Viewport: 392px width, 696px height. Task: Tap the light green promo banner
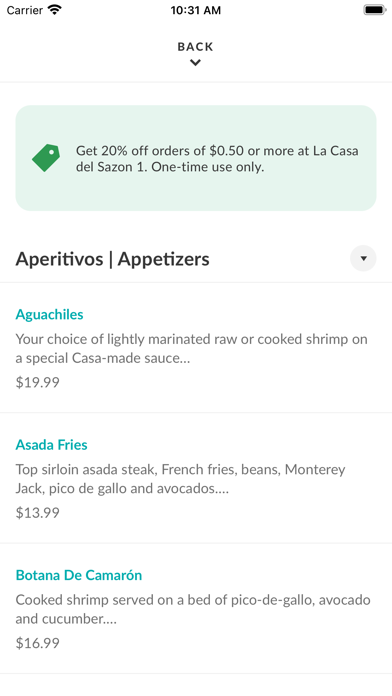click(196, 158)
